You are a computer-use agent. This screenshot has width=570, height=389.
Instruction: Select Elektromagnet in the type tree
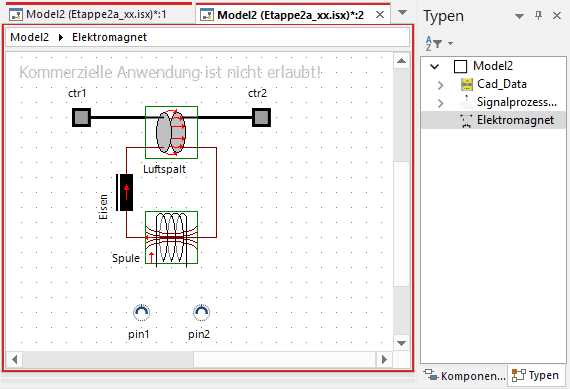click(515, 120)
